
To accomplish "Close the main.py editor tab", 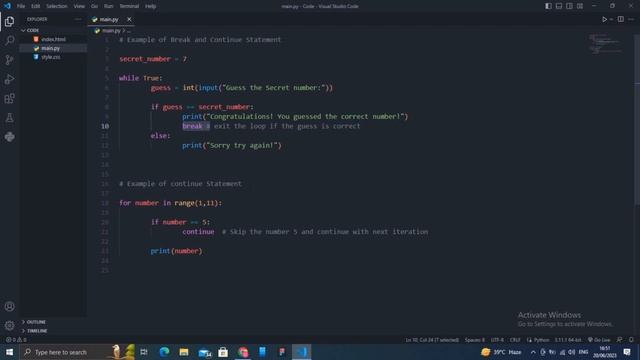I will click(x=129, y=19).
